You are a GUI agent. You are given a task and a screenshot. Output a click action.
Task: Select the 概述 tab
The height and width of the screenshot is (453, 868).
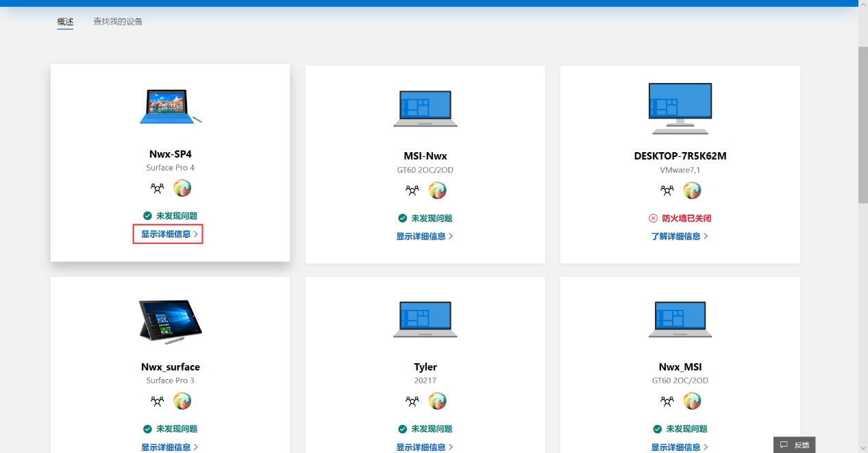pos(65,22)
